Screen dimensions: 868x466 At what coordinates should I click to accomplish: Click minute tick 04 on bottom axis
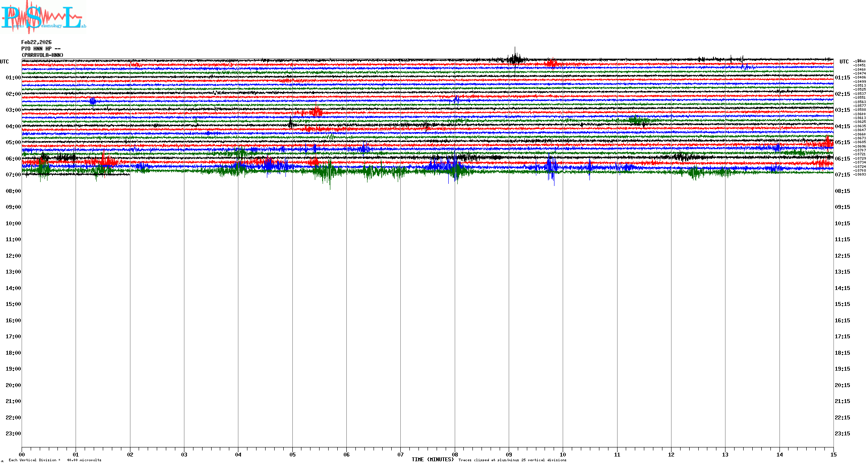[x=238, y=454]
